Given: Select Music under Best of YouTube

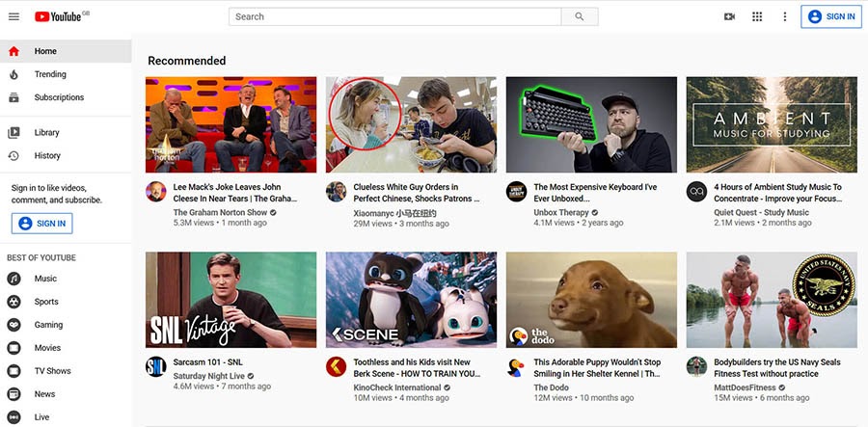Looking at the screenshot, I should 66,279.
